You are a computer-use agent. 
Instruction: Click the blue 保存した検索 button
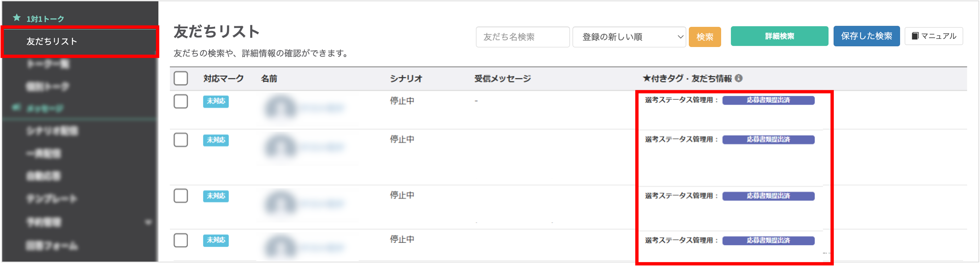(x=866, y=36)
